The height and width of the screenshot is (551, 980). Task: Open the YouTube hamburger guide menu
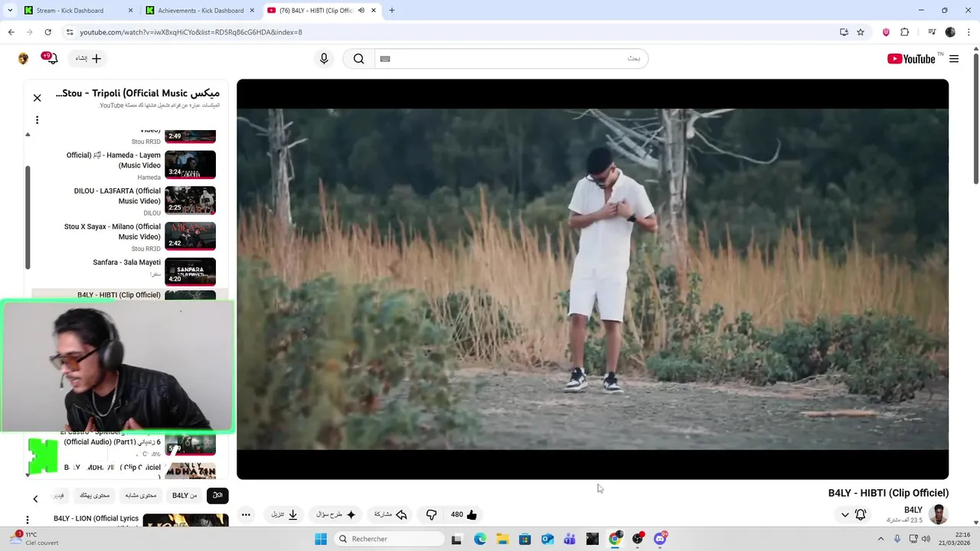[954, 59]
